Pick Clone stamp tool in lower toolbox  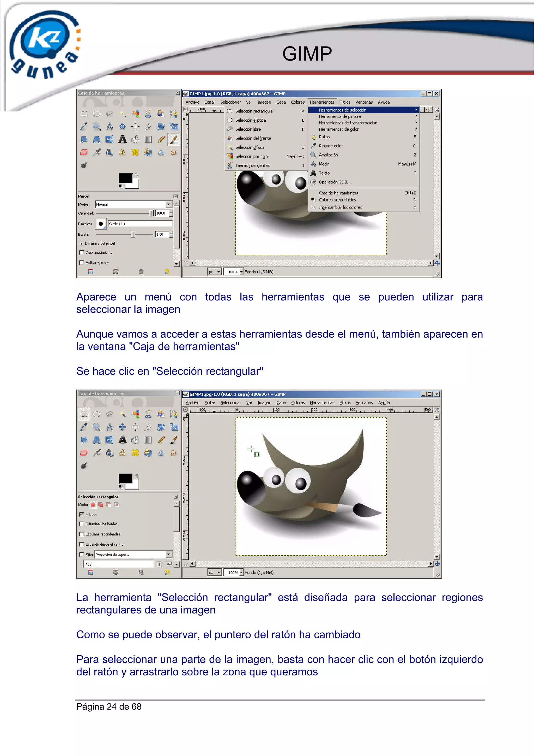(x=122, y=453)
